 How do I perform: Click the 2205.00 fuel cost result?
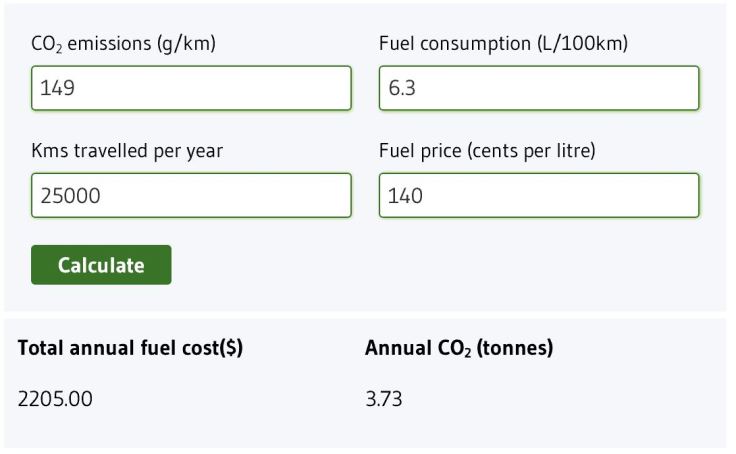pyautogui.click(x=55, y=399)
